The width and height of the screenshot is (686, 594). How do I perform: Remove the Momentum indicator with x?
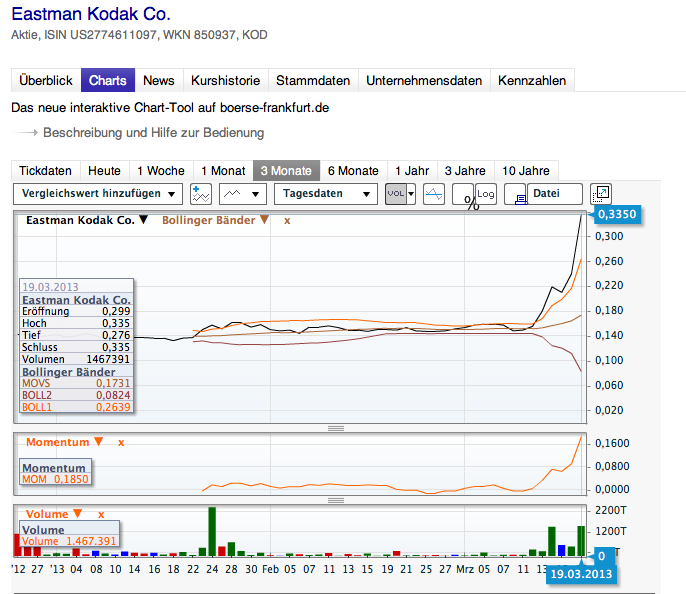(x=121, y=443)
